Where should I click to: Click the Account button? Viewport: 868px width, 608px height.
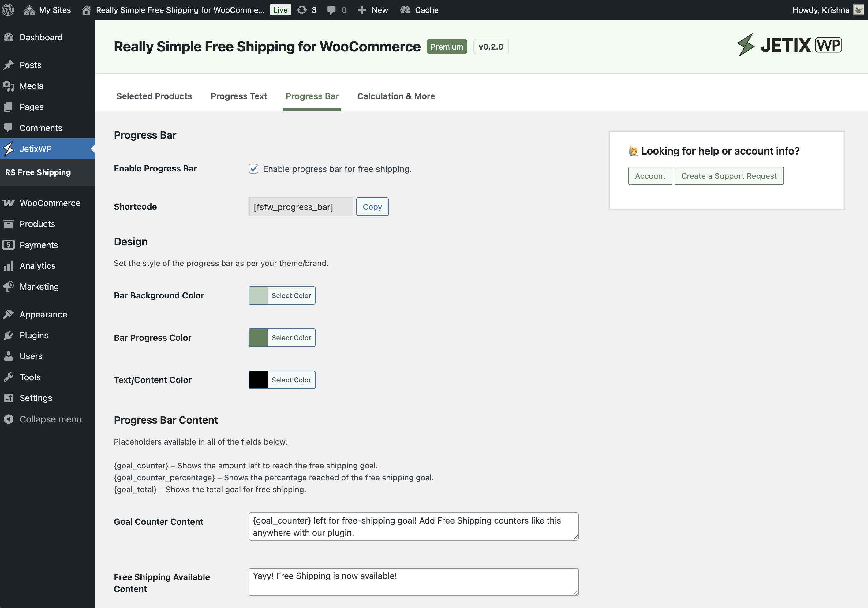coord(650,176)
